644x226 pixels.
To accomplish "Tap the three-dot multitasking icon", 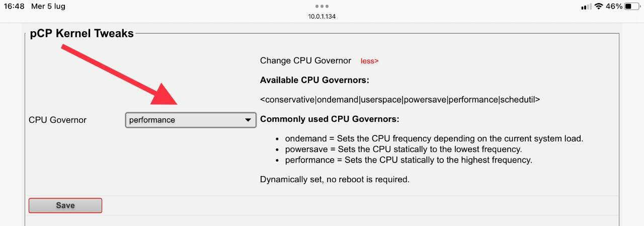I will click(321, 6).
